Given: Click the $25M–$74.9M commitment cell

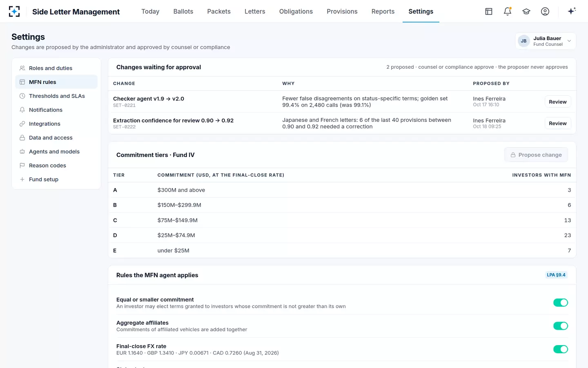Looking at the screenshot, I should coord(176,236).
